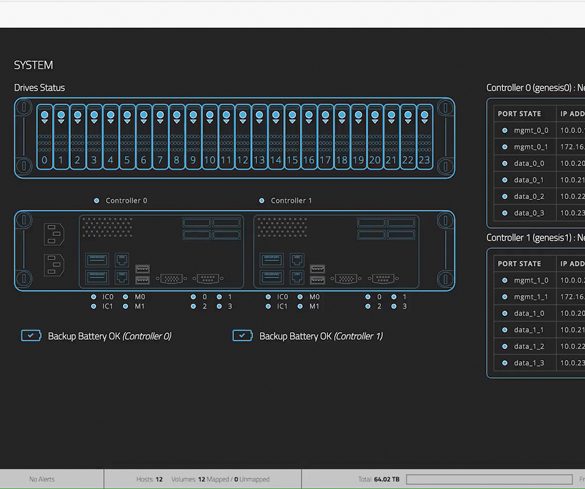The height and width of the screenshot is (489, 585).
Task: Select the mgmt_0_1 port row
Action: coord(539,147)
